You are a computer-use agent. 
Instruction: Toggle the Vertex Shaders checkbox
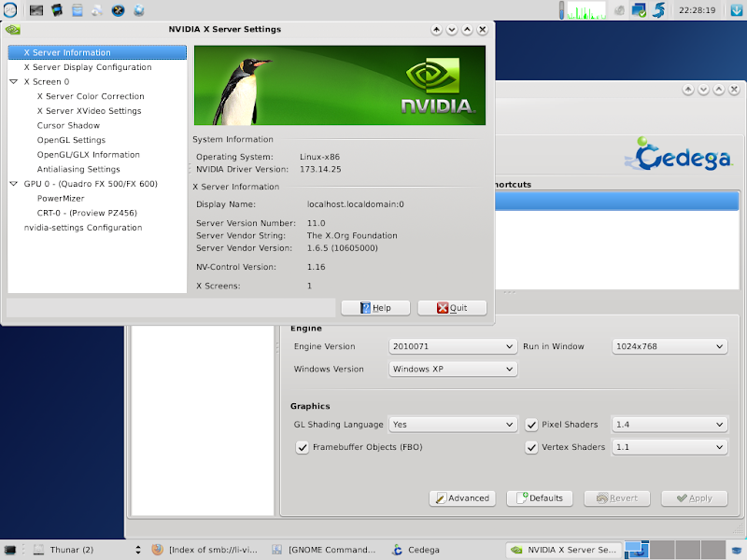pos(532,448)
